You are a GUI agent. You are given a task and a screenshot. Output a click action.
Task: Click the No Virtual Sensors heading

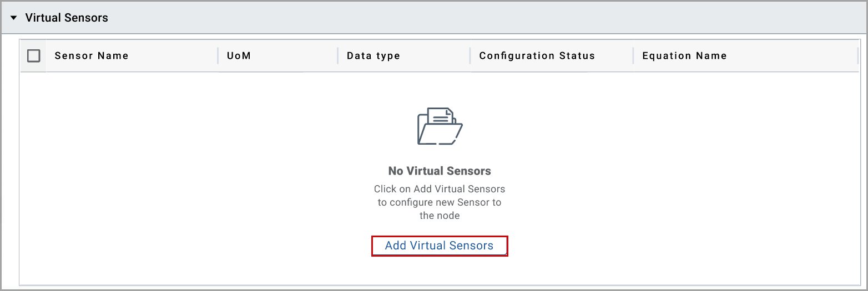439,171
